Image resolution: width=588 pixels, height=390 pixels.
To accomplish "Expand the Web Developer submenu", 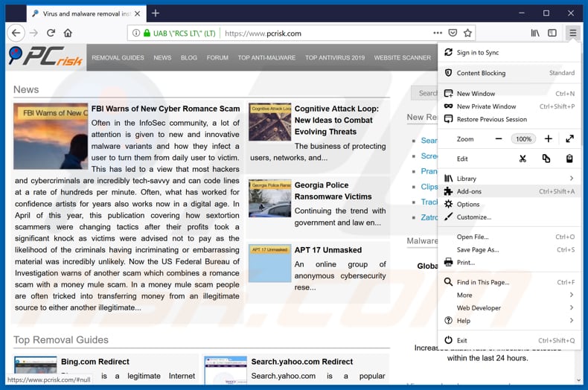I will [x=509, y=308].
